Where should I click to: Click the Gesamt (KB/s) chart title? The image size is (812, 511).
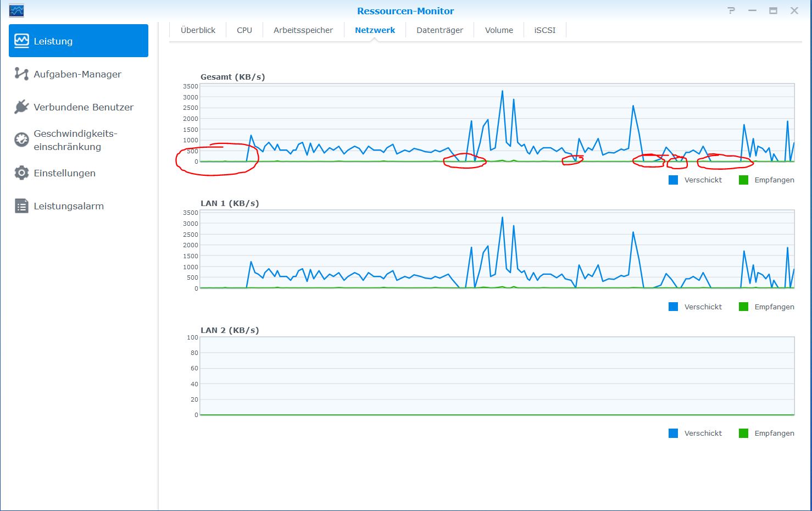click(x=232, y=77)
